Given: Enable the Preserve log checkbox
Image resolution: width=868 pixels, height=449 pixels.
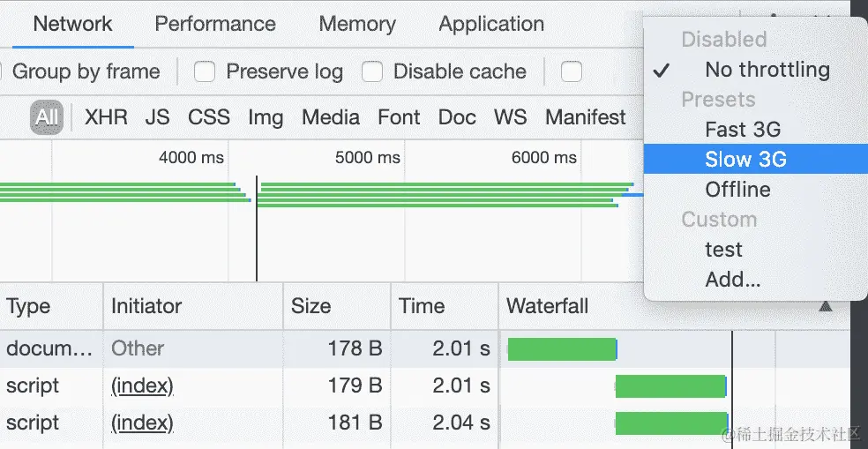Looking at the screenshot, I should (x=205, y=71).
